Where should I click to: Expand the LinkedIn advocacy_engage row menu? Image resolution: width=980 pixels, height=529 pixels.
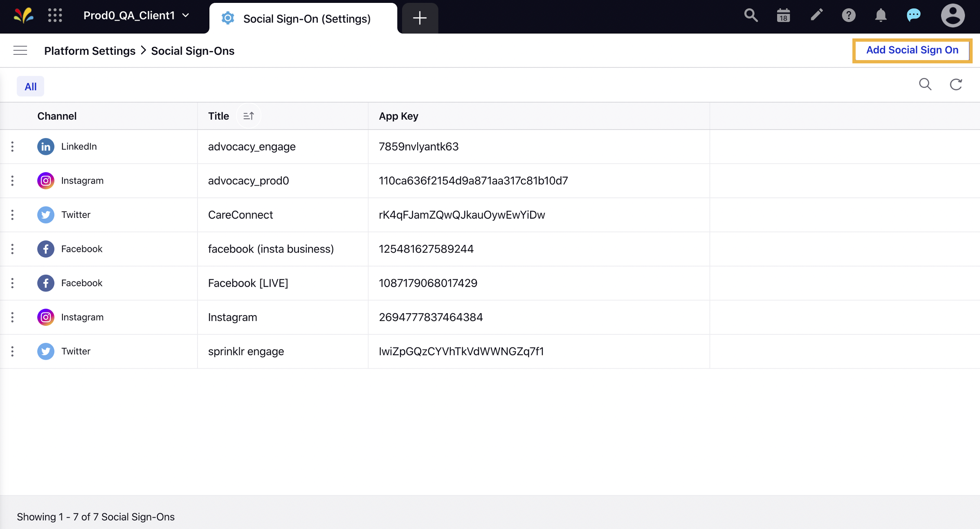click(x=12, y=147)
